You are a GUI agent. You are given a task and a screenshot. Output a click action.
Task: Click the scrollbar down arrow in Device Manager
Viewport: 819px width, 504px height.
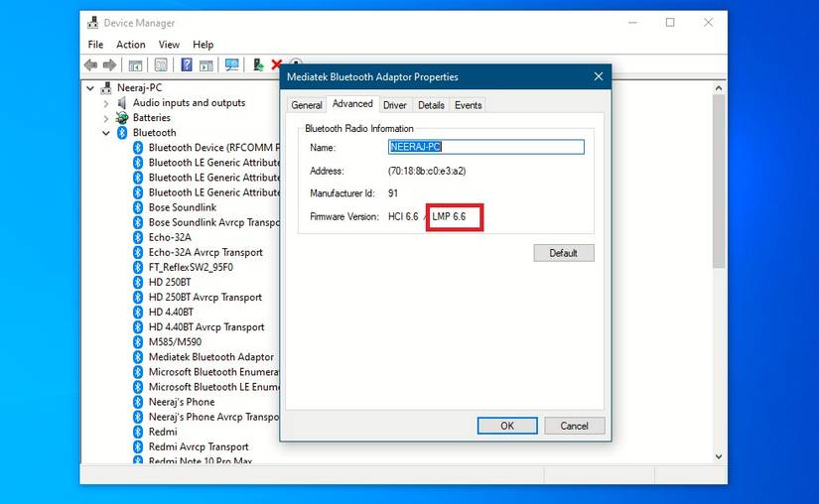click(x=719, y=456)
